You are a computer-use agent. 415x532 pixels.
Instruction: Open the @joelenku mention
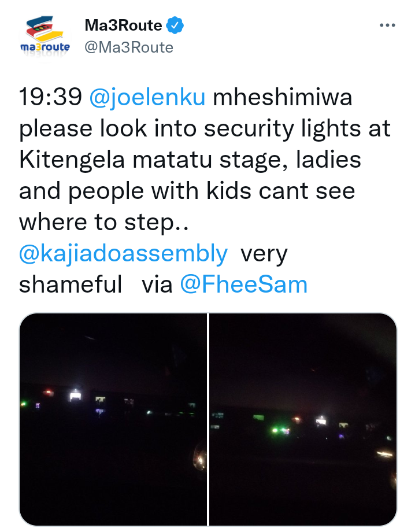(147, 98)
